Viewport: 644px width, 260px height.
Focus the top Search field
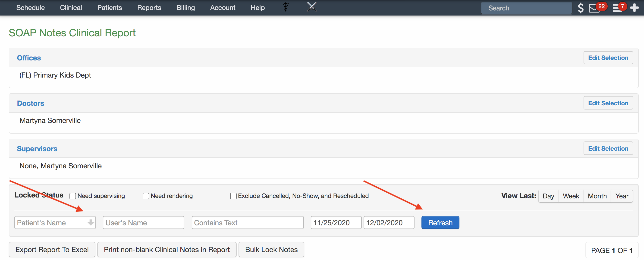click(526, 8)
